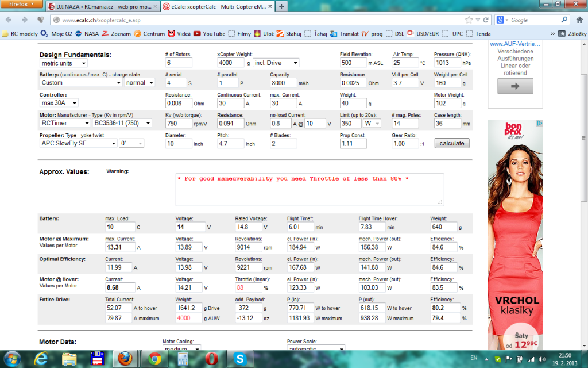
Task: Click the Firefox home button
Action: point(577,20)
